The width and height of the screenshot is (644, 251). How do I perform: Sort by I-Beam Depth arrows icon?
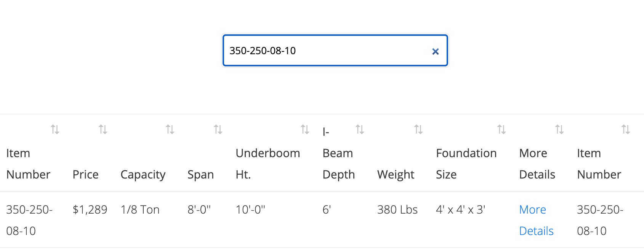[360, 130]
